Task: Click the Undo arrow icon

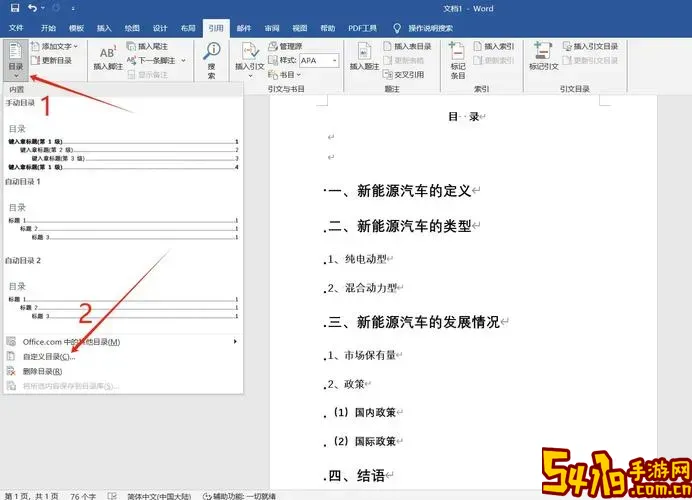Action: [x=32, y=8]
